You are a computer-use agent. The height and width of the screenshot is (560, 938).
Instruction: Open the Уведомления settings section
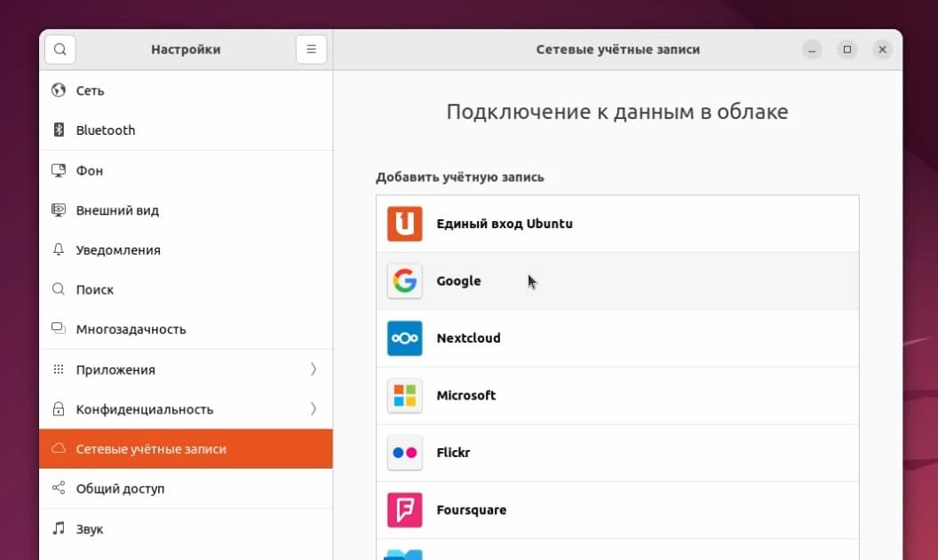(x=186, y=249)
